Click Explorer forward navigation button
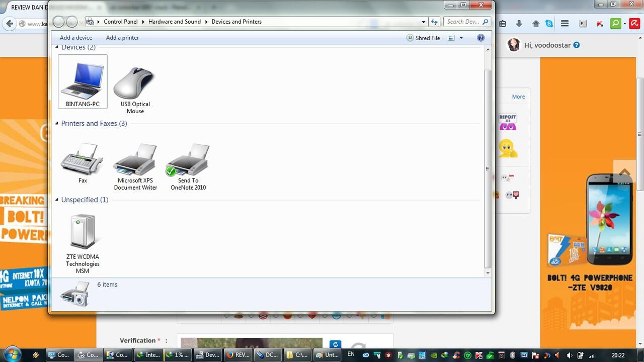Screen dimensions: 644x362 [x=72, y=22]
